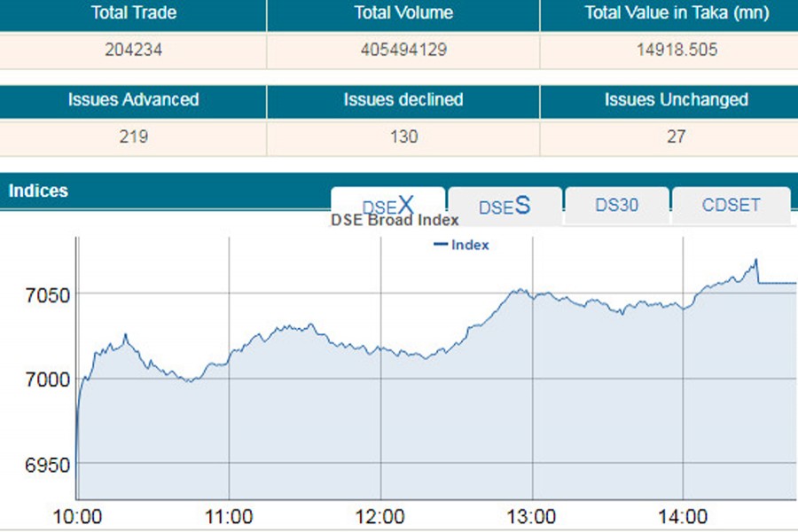This screenshot has width=798, height=532.
Task: Open the Total Value in Taka column
Action: [676, 13]
